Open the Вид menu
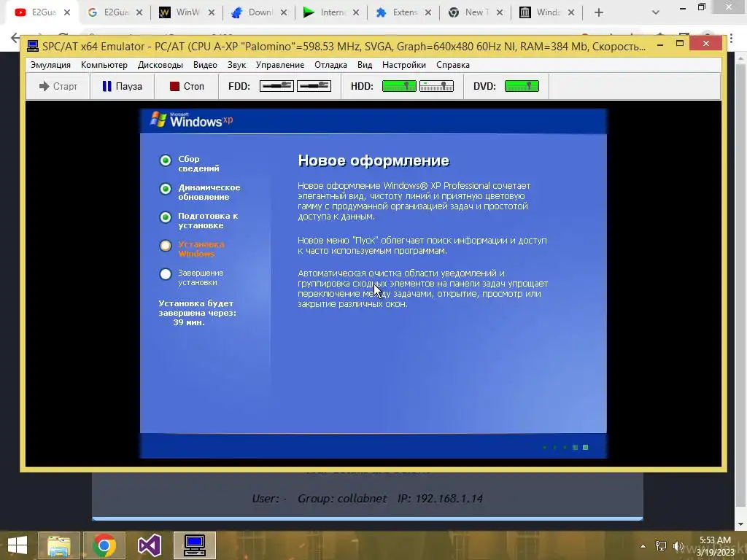This screenshot has width=747, height=560. (365, 65)
